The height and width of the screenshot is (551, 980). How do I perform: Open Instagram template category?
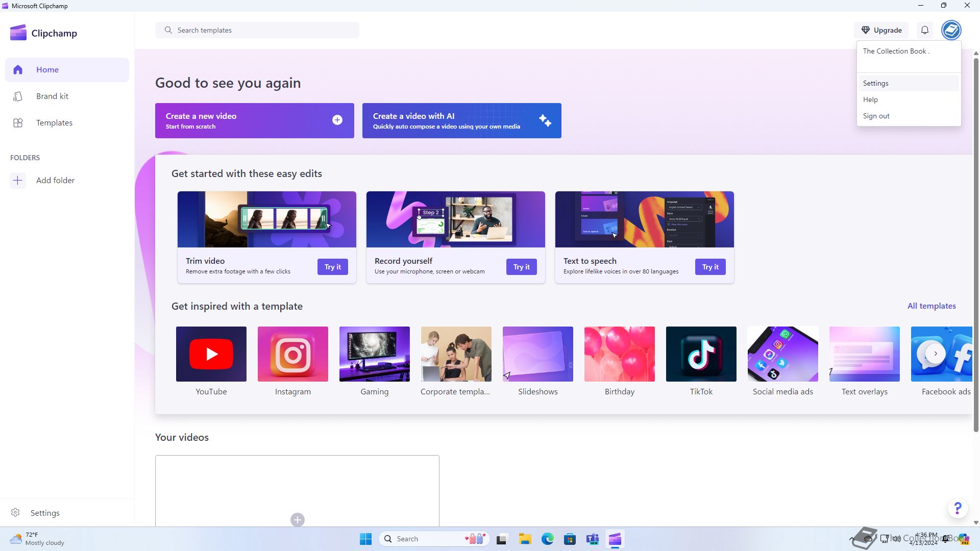[x=293, y=354]
